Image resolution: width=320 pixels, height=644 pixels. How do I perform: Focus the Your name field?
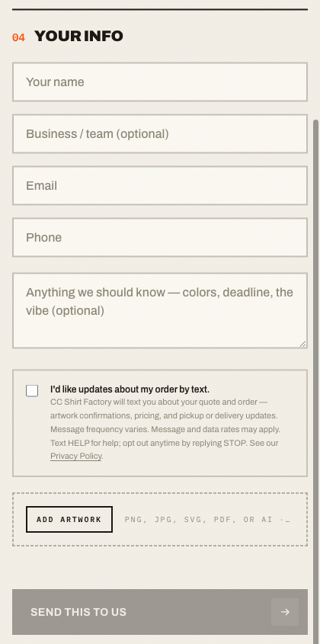coord(160,82)
